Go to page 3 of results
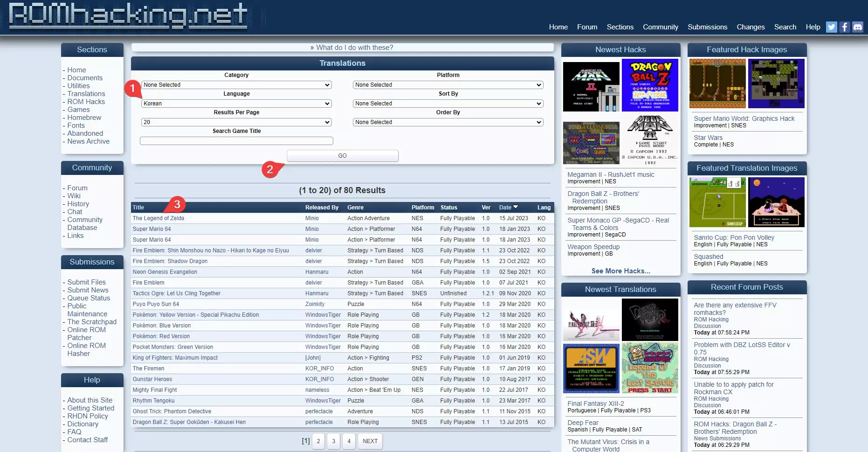This screenshot has height=452, width=868. click(334, 441)
